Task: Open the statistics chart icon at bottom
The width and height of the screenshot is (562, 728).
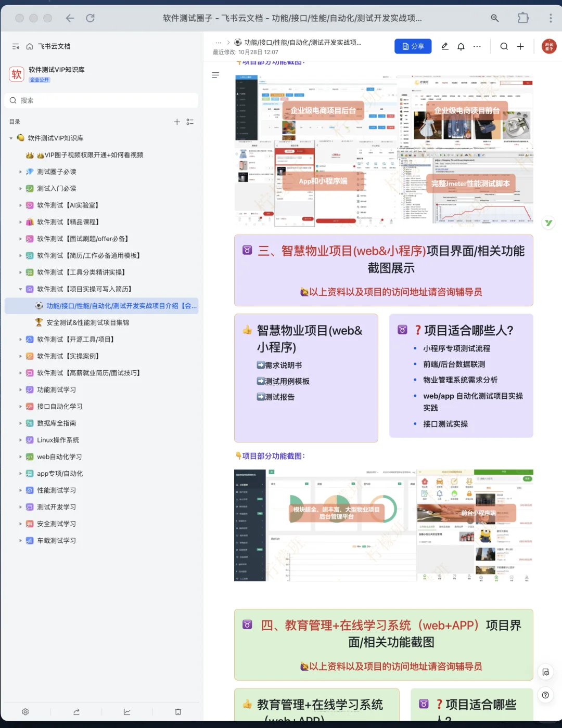Action: 127,712
